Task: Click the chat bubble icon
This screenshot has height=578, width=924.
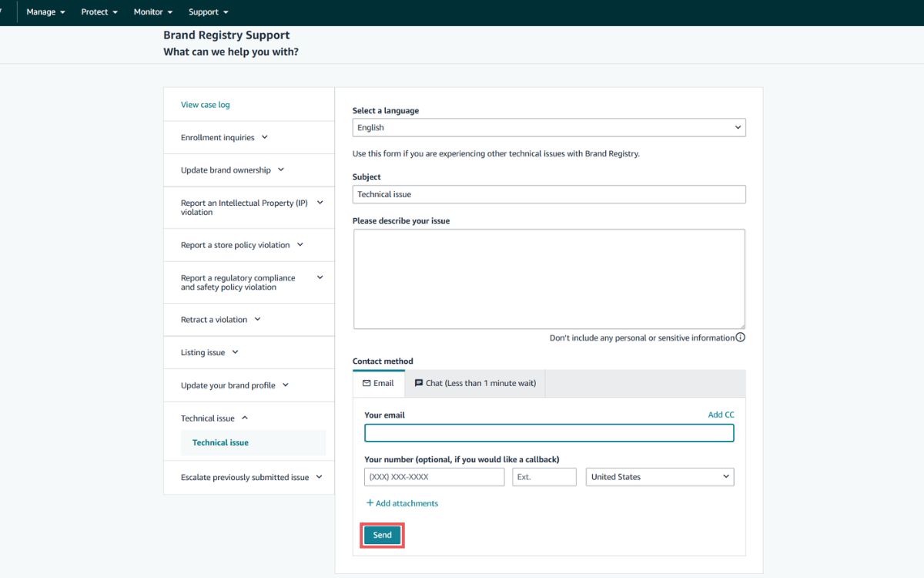Action: coord(419,383)
